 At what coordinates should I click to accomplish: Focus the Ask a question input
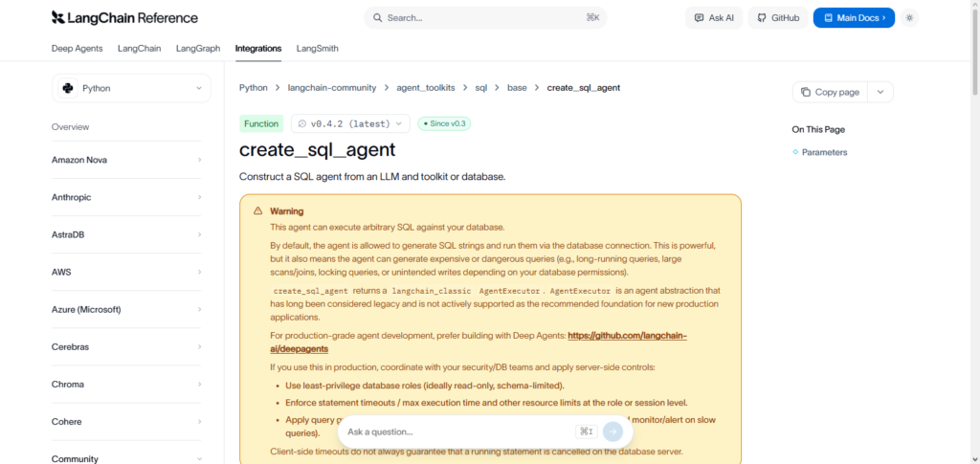point(459,431)
